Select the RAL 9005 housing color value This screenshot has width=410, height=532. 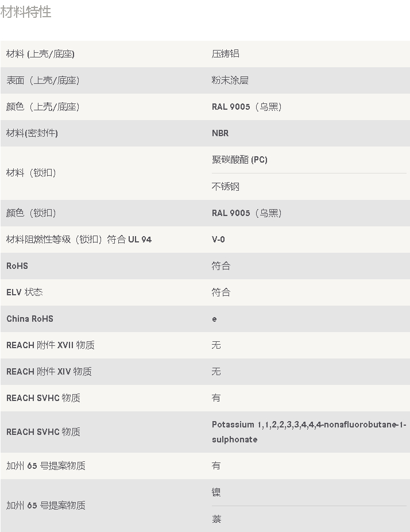pos(246,107)
